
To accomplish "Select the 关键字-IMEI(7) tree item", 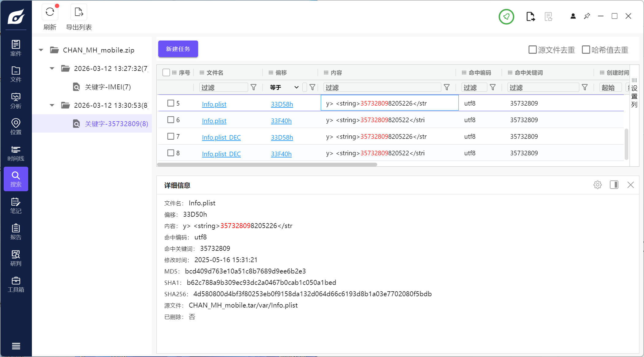I will tap(108, 87).
